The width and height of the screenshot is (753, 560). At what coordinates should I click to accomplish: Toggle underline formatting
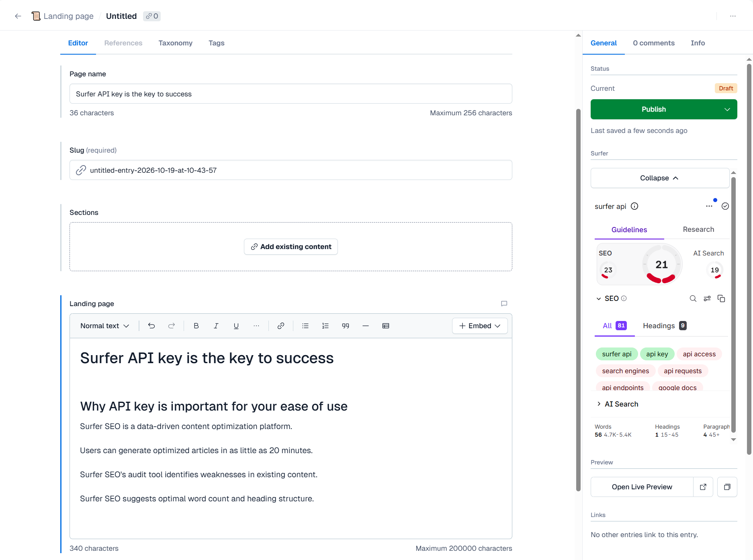[x=236, y=326]
